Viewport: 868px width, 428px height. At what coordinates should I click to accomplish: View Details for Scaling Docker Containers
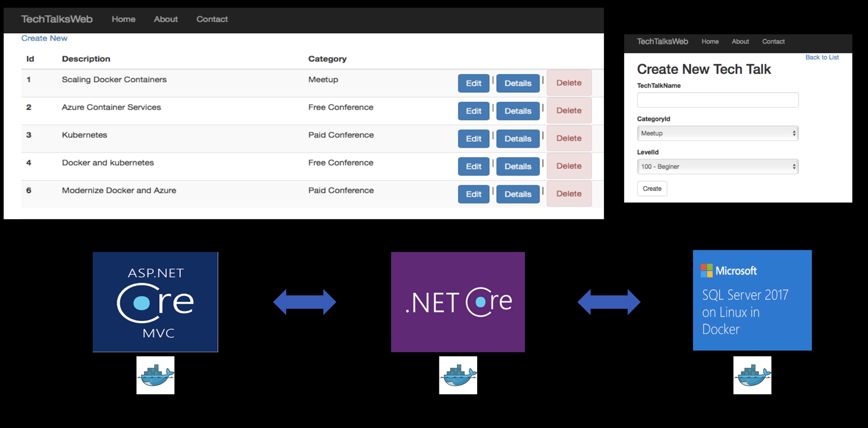tap(518, 83)
